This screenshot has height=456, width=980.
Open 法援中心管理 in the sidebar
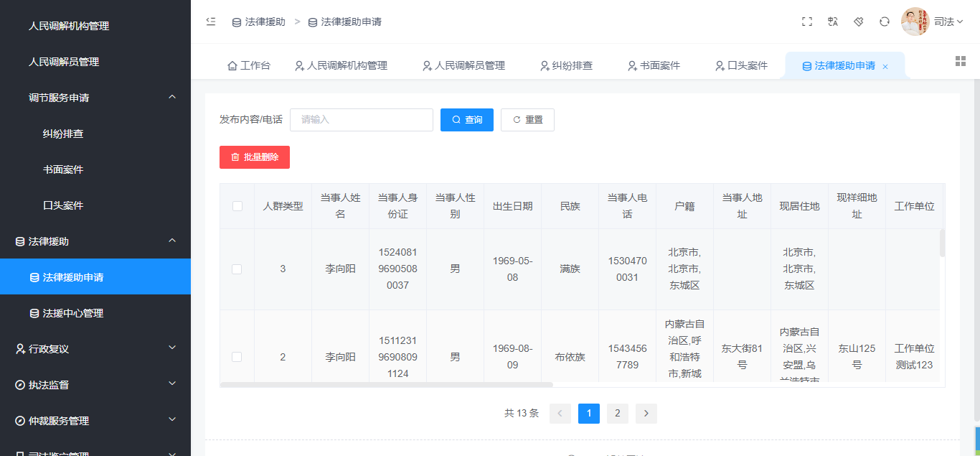coord(73,313)
